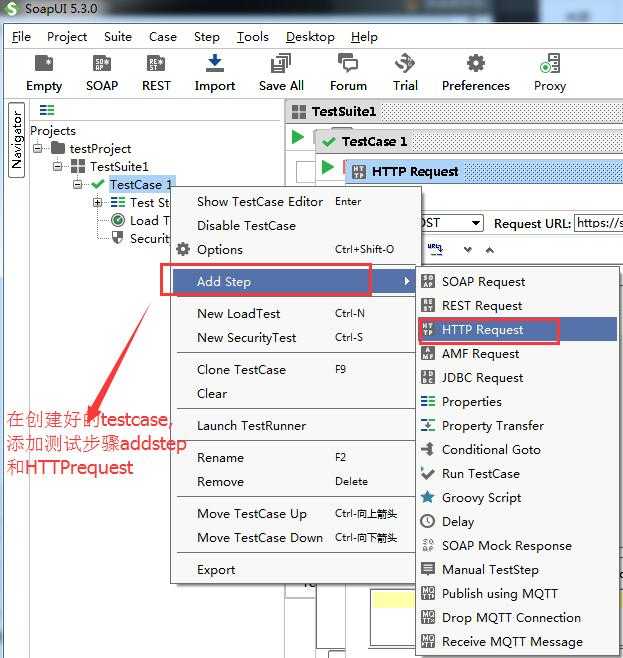Select New LoadTest in context menu
This screenshot has width=623, height=658.
pyautogui.click(x=295, y=313)
